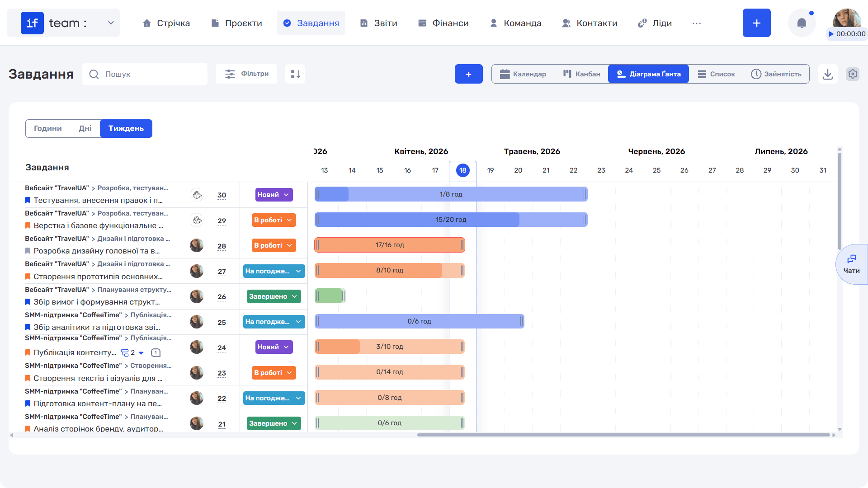
Task: Show more navigation items via ellipsis
Action: pyautogui.click(x=697, y=23)
